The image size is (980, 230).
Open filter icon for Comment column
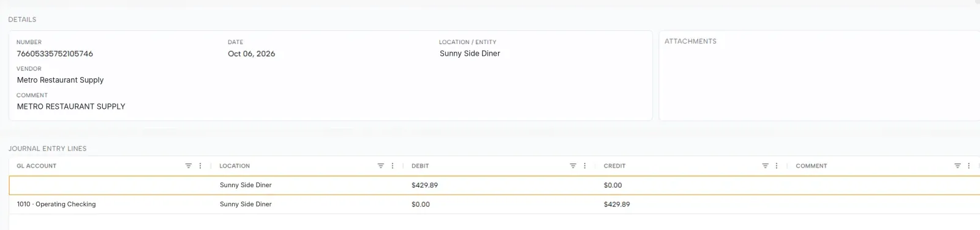pyautogui.click(x=957, y=166)
